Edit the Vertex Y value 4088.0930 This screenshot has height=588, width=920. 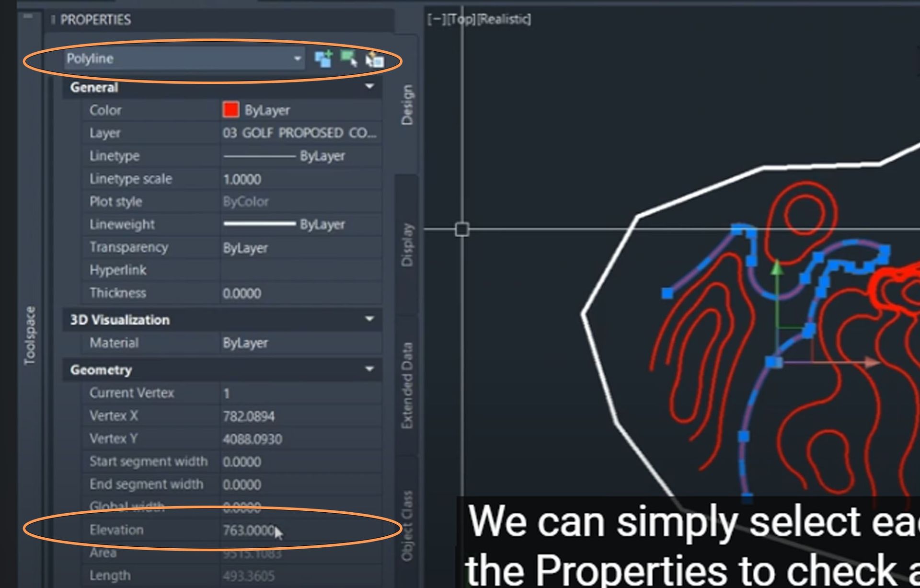pyautogui.click(x=300, y=439)
